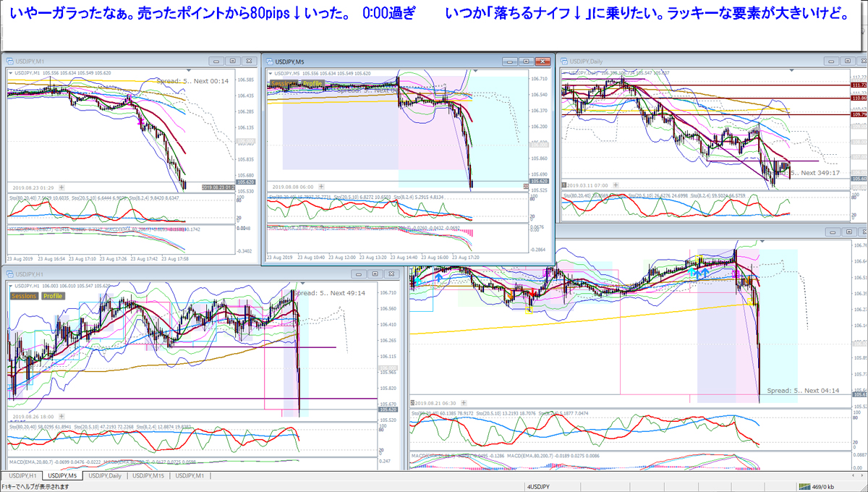868x492 pixels.
Task: Expand one-click trading arrow in M1 chart
Action: pos(10,72)
